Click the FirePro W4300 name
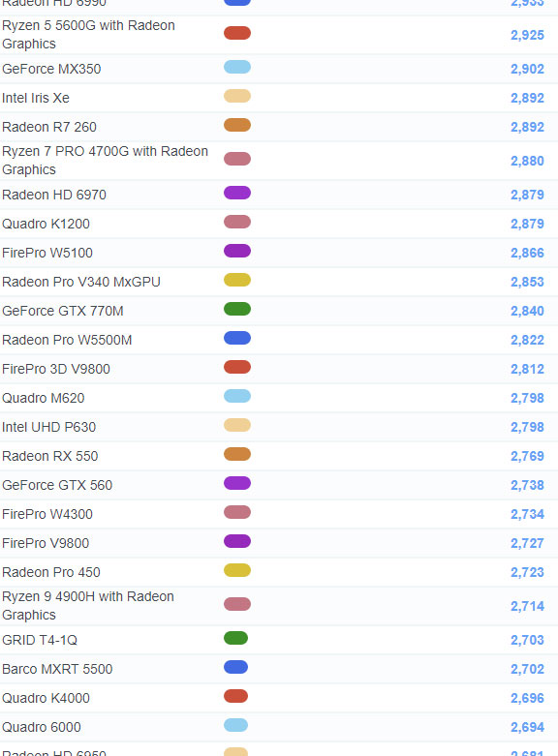 coord(47,514)
